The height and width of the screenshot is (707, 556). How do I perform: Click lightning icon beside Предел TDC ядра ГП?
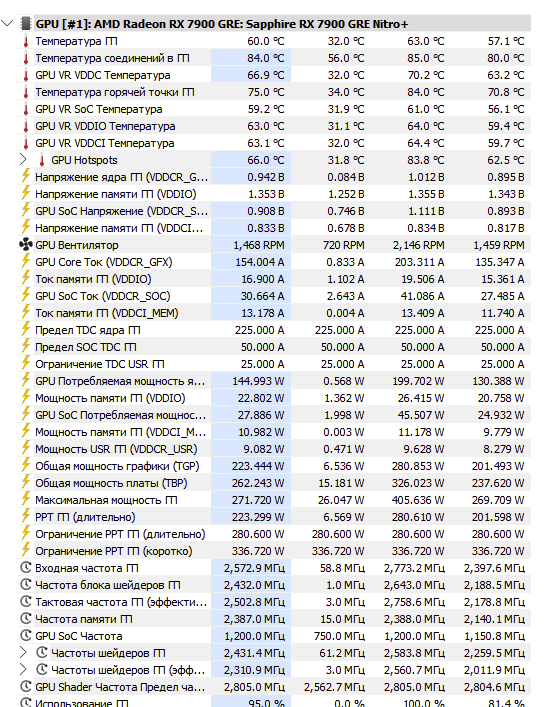[x=26, y=329]
